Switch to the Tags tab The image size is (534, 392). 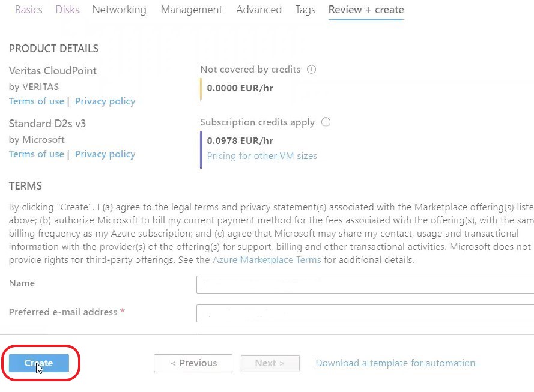click(305, 10)
